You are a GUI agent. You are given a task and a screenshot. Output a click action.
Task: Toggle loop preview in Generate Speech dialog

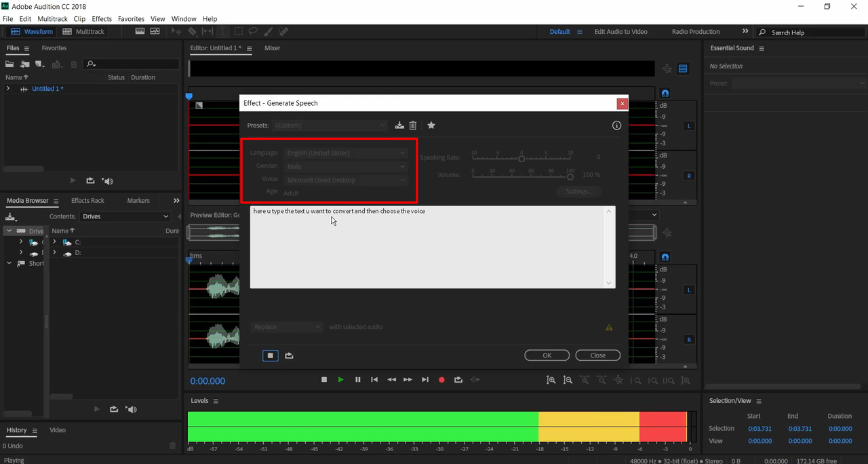(x=289, y=355)
